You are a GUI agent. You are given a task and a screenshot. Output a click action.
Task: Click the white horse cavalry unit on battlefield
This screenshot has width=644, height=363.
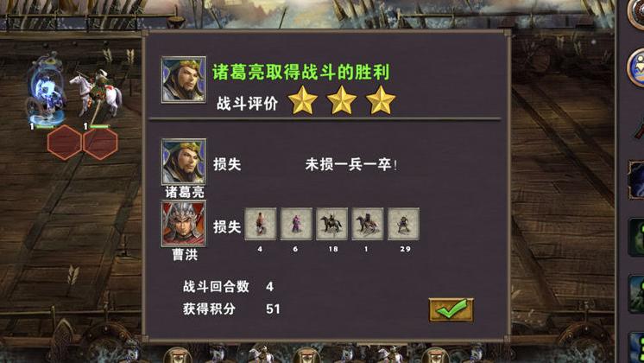[98, 94]
